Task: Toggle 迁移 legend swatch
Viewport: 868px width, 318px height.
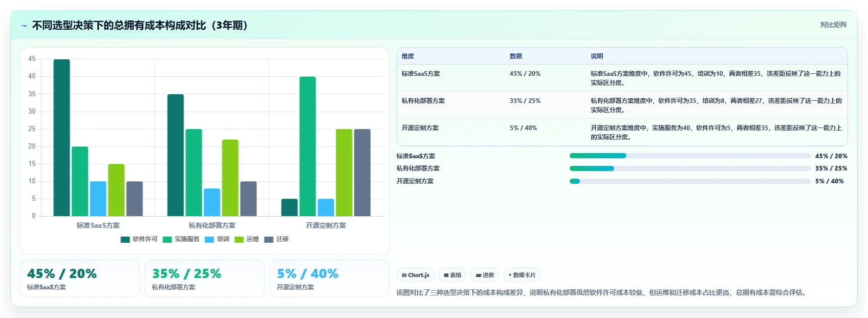Action: [269, 240]
